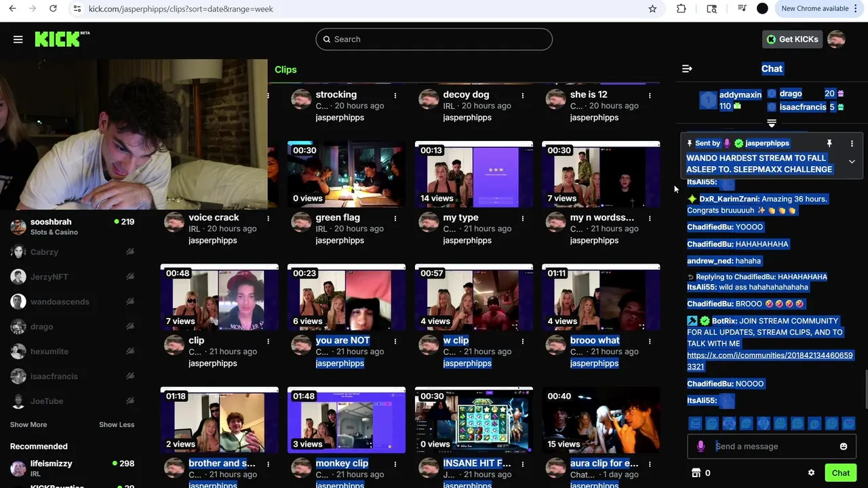Screen dimensions: 868x488
Task: Open options menu for 'voice crack' clip
Action: click(x=268, y=218)
